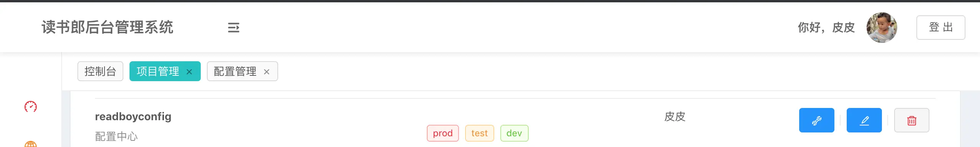
Task: Click the readboyconfig project name
Action: tap(133, 116)
